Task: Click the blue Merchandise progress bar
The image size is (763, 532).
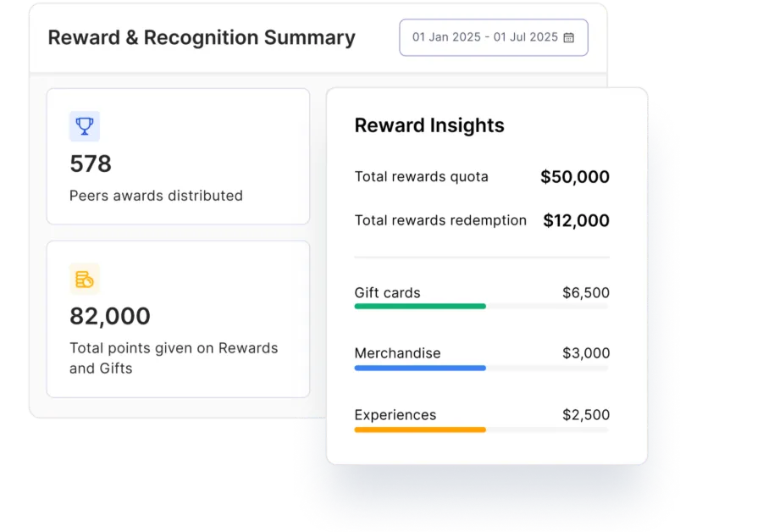Action: (419, 368)
